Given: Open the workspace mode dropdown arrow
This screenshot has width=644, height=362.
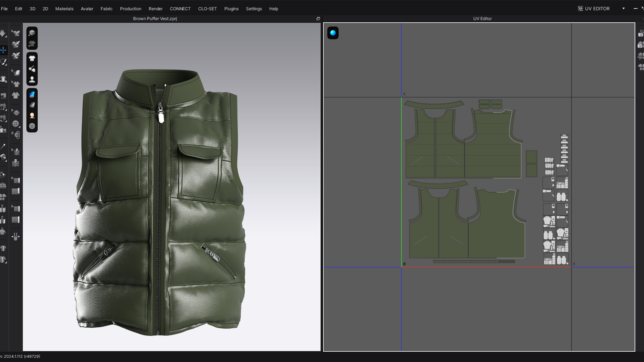Looking at the screenshot, I should (x=623, y=9).
